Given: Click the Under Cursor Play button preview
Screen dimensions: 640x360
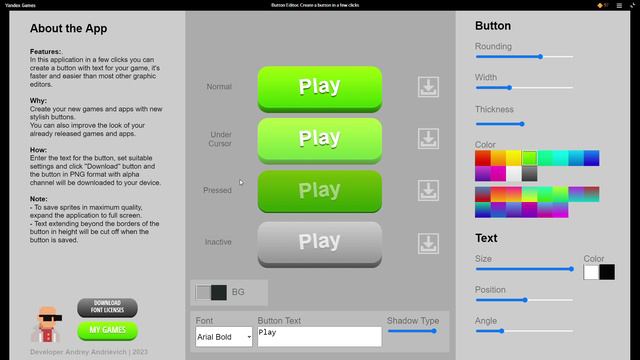Looking at the screenshot, I should pos(320,141).
